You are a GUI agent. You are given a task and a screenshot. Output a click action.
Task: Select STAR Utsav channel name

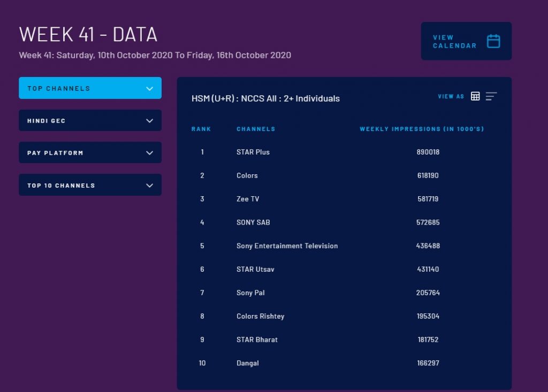click(255, 270)
